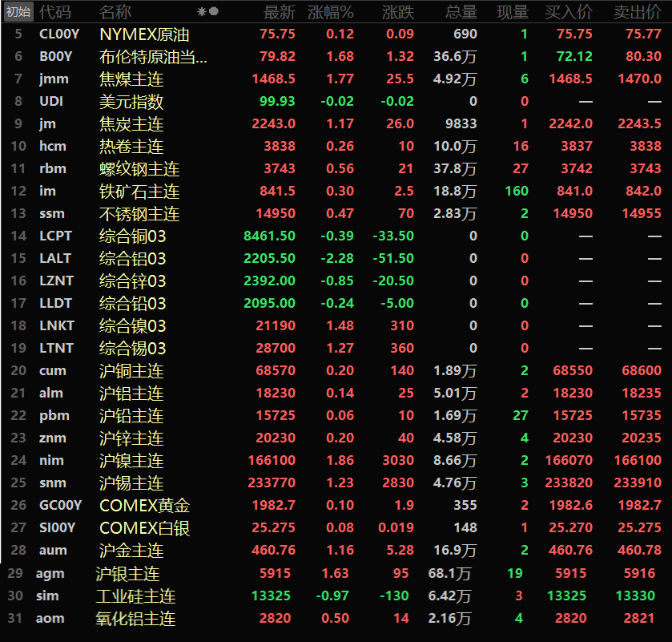Image resolution: width=672 pixels, height=642 pixels.
Task: Sort by the 买入价 column header
Action: click(569, 12)
